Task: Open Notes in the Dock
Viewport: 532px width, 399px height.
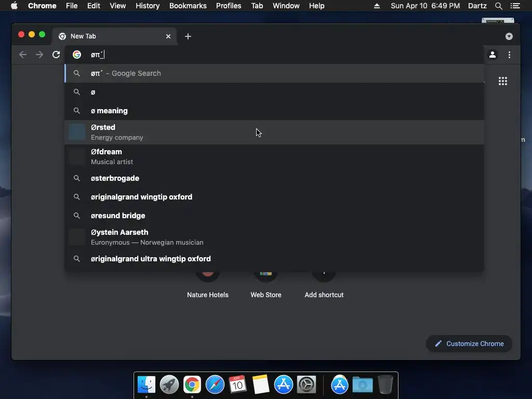Action: (261, 385)
